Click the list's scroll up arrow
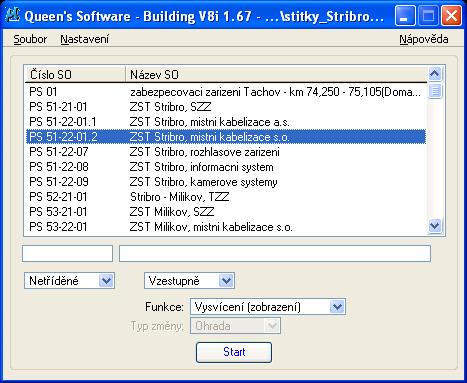The image size is (467, 383). click(435, 74)
